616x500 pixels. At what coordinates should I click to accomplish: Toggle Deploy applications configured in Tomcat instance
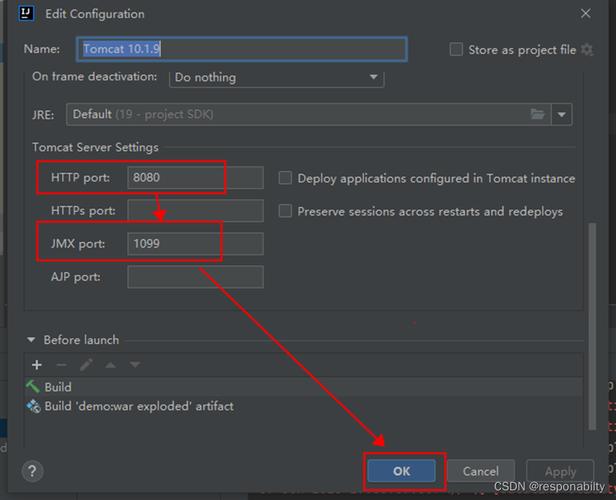tap(285, 178)
